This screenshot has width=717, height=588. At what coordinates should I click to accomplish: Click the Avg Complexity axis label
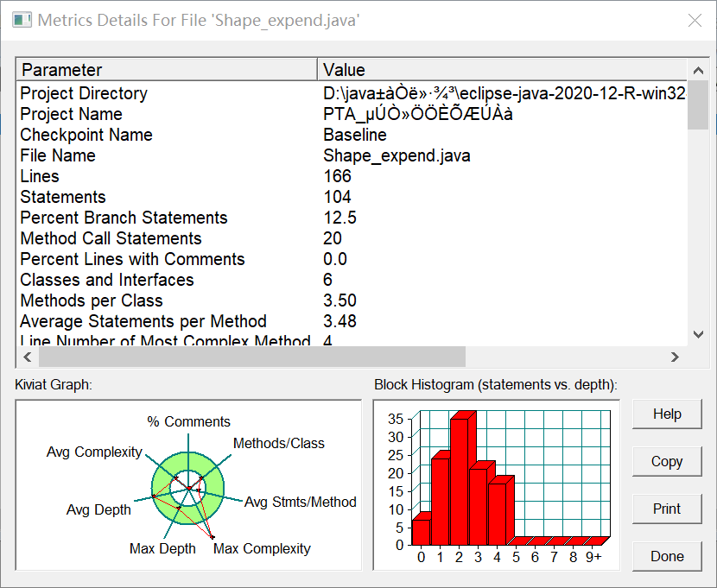95,452
